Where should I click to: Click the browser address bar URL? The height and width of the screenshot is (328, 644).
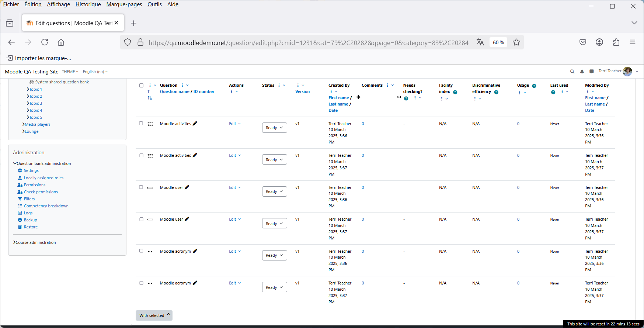pyautogui.click(x=308, y=42)
